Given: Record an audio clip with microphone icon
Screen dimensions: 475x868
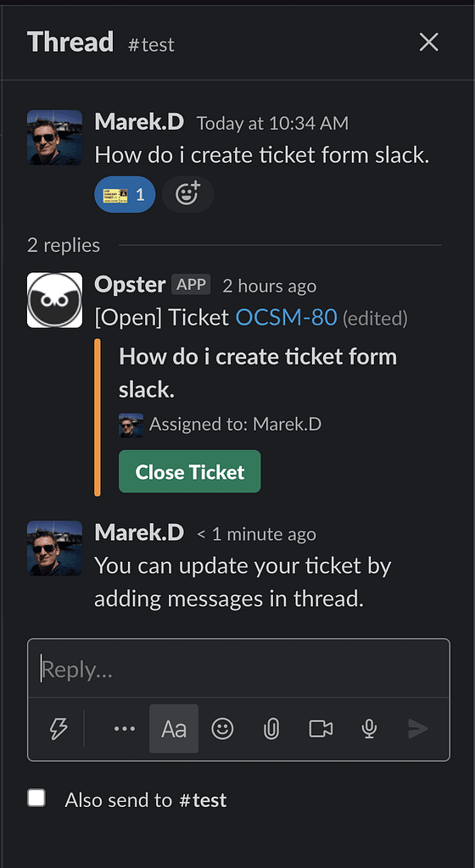Looking at the screenshot, I should click(x=369, y=728).
